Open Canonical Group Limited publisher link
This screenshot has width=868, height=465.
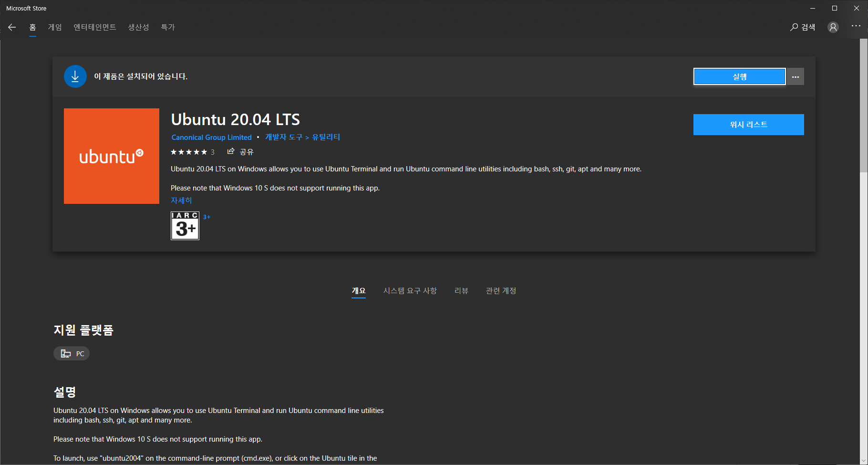pyautogui.click(x=211, y=137)
